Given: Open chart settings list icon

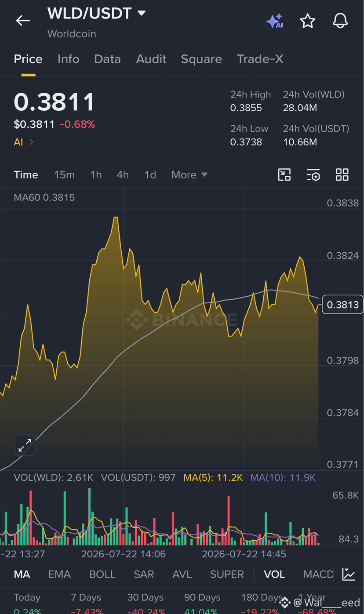Looking at the screenshot, I should [313, 174].
